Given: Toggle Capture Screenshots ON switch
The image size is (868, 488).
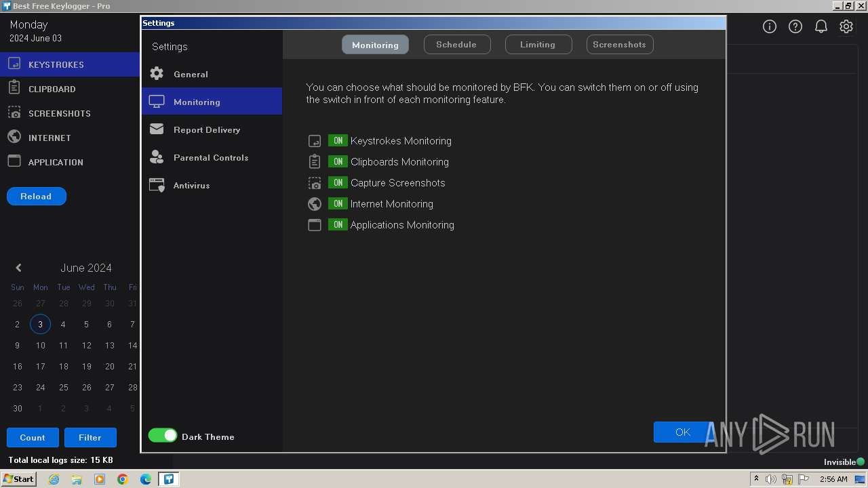Looking at the screenshot, I should coord(338,182).
